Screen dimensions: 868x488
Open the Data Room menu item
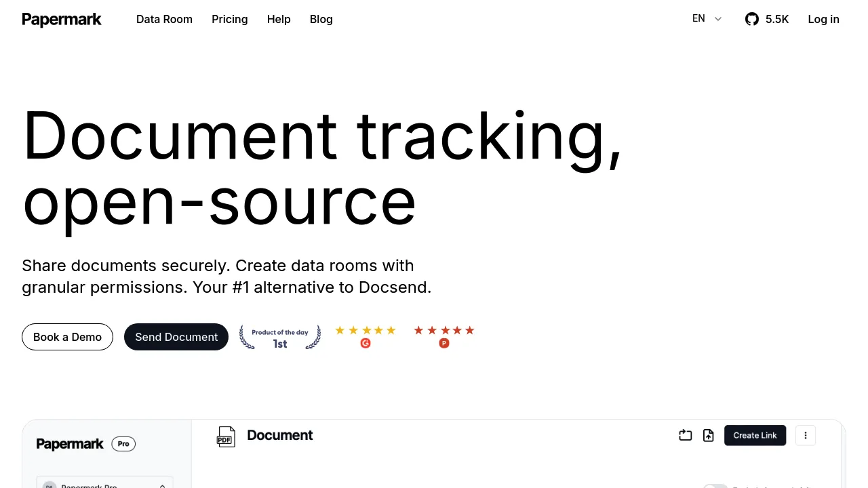tap(164, 19)
